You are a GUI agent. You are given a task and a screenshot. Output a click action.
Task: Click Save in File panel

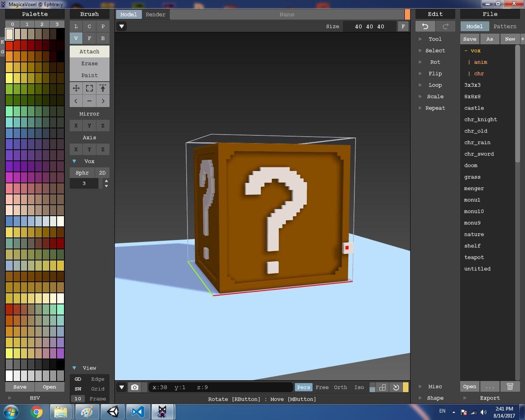click(x=470, y=39)
